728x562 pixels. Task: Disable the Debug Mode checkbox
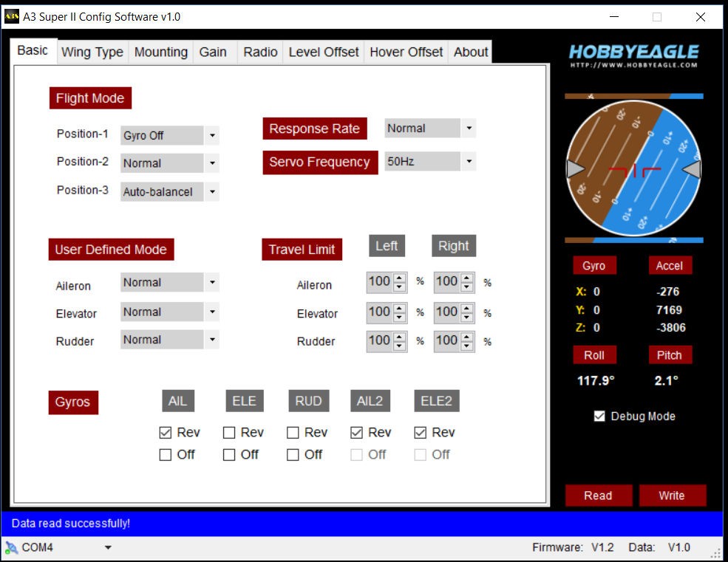tap(599, 417)
